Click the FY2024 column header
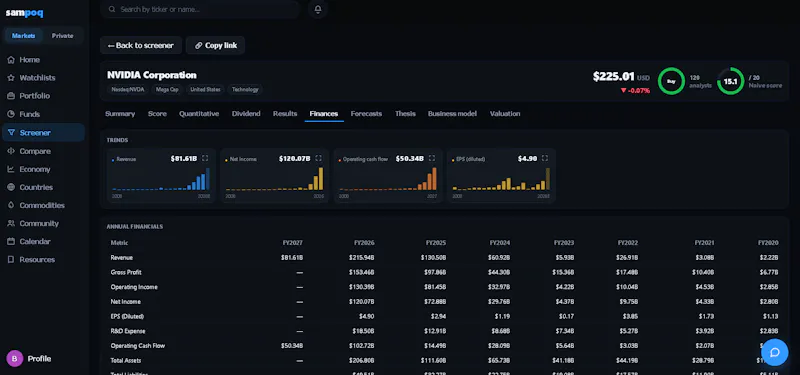 point(499,243)
